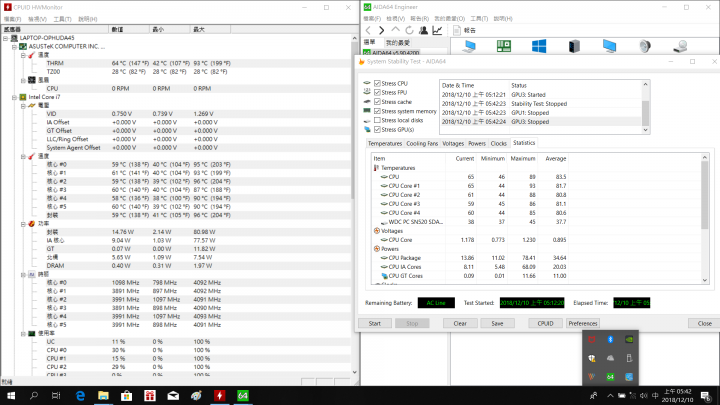Show hidden tray icons chevron
Image resolution: width=720 pixels, height=405 pixels.
(610, 395)
